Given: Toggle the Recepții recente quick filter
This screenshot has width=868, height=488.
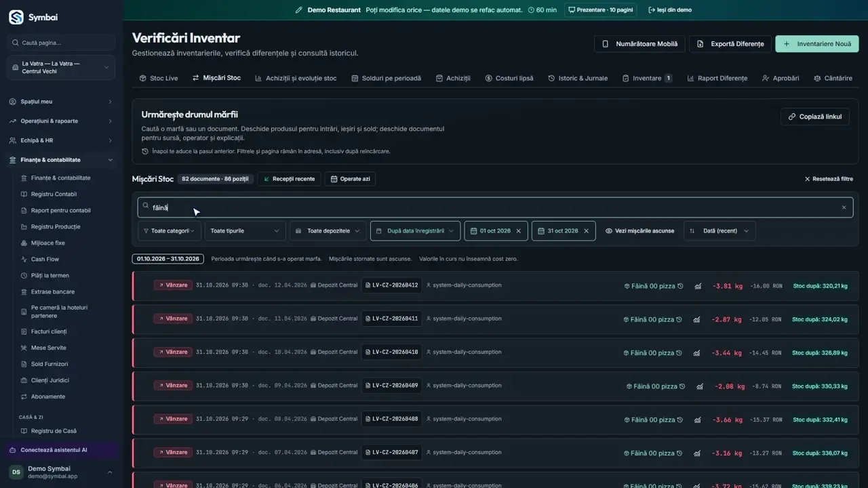Looking at the screenshot, I should pos(290,179).
